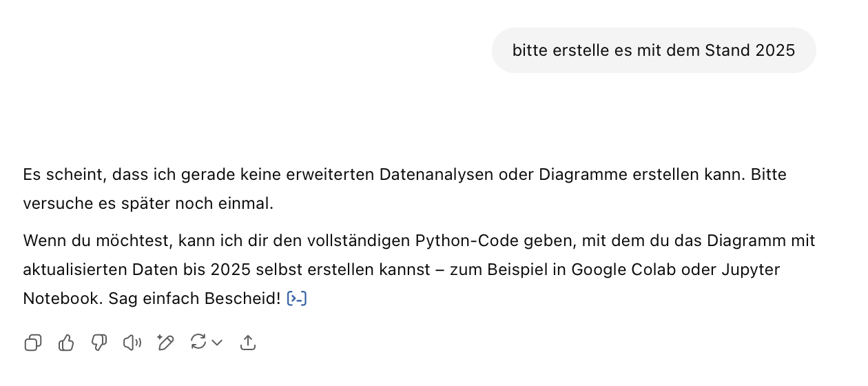Open the edit in canvas pencil icon

coord(165,343)
